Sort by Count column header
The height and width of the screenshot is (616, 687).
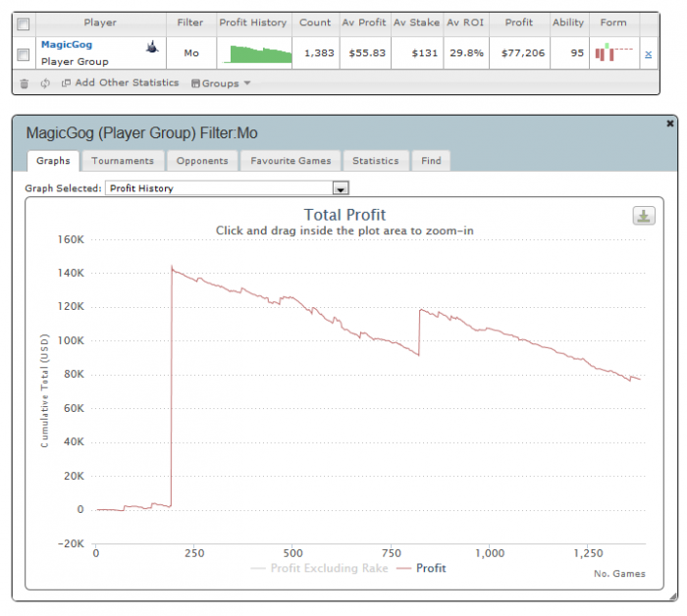point(315,23)
